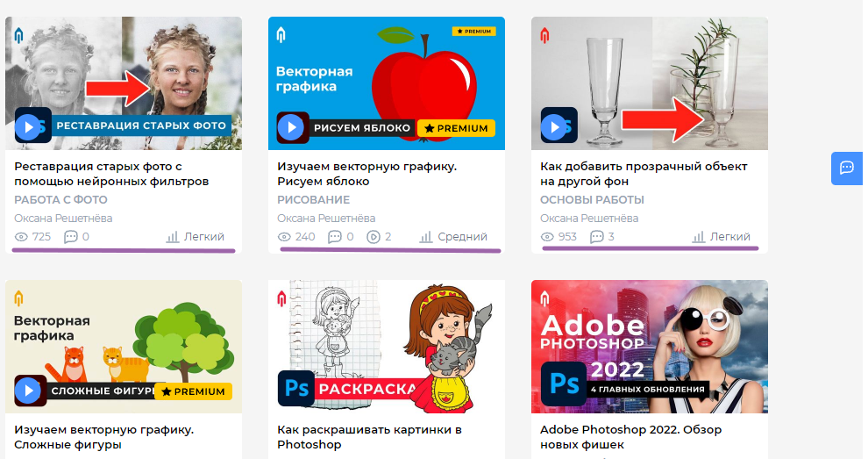Screen dimensions: 868x459
Task: Open the Adobe Photoshop 2022 thumbnail image
Action: click(650, 347)
